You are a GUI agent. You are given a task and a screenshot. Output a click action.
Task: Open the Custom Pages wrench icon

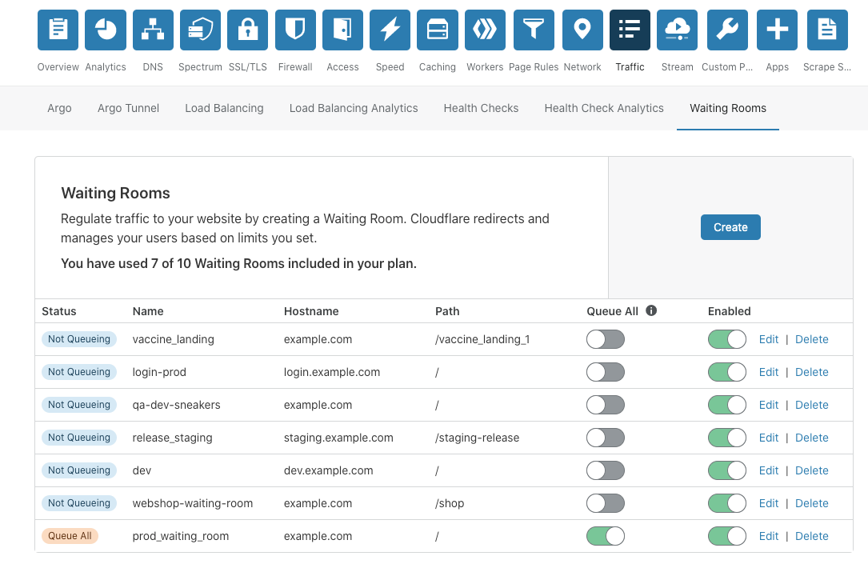[x=727, y=30]
